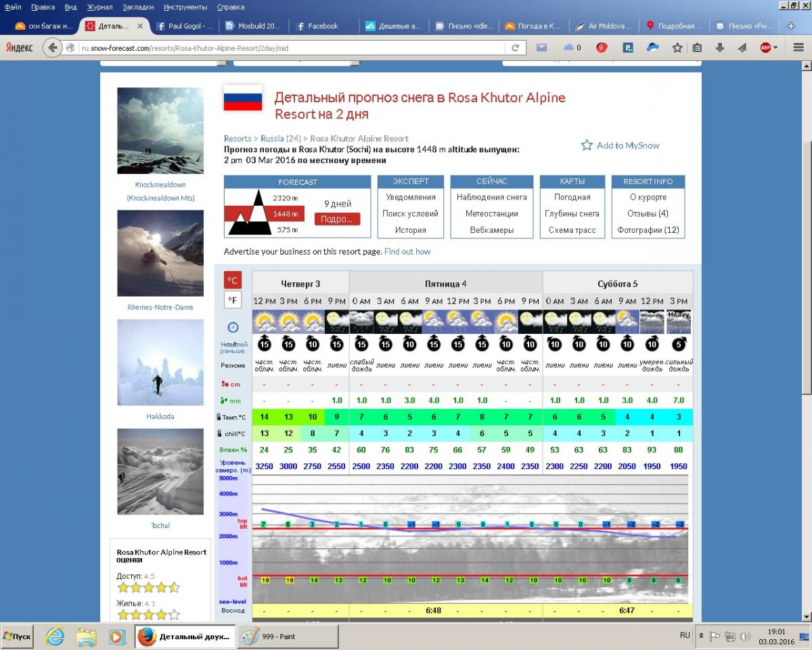Click the red circular 9 toolbar icon

click(602, 48)
